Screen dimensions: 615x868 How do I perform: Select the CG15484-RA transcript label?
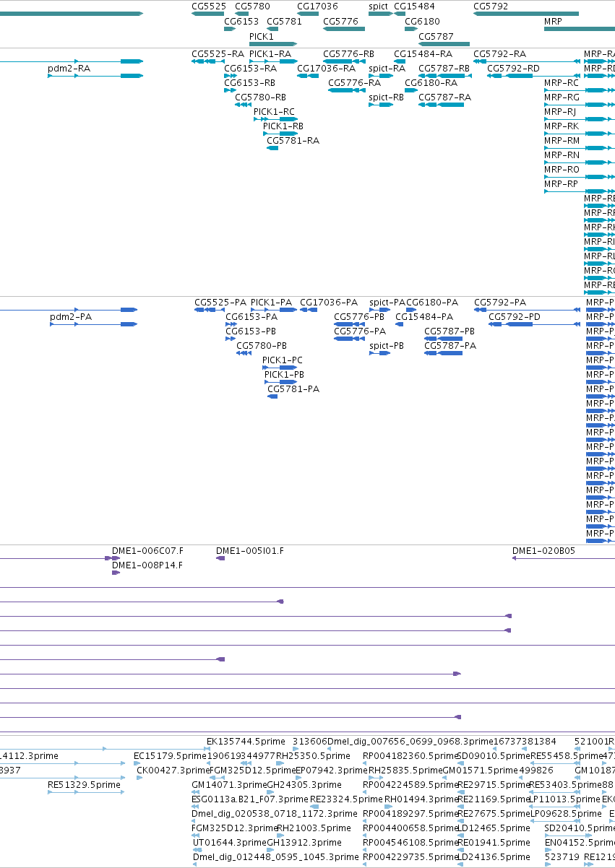tap(423, 54)
